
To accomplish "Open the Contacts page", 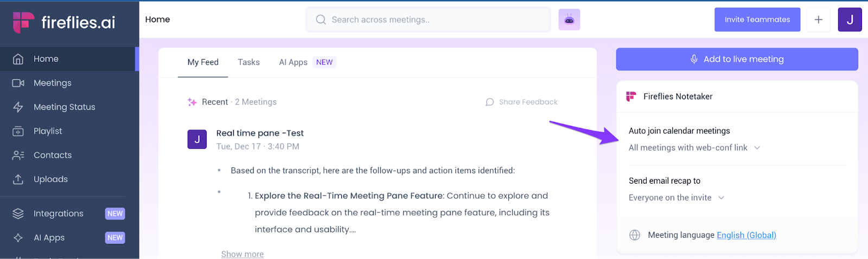I will [69, 155].
